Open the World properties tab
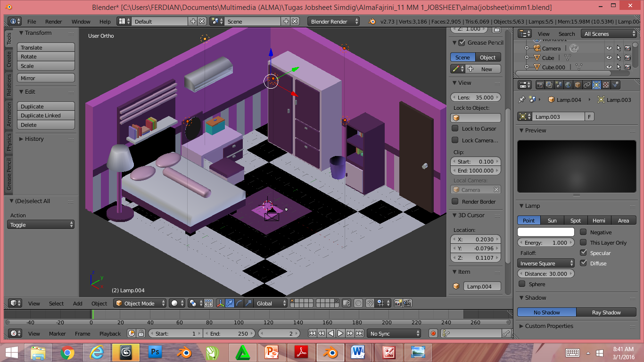Screen dimensions: 644x362 click(567, 85)
